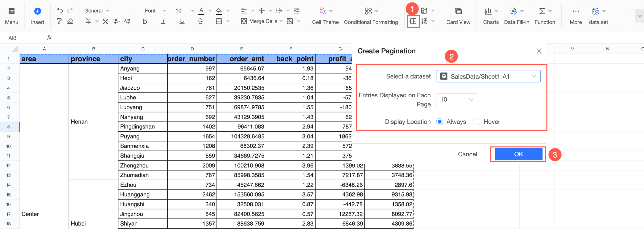Screen dimensions: 644x229
Task: Click the cell borders grid icon
Action: pyautogui.click(x=219, y=21)
